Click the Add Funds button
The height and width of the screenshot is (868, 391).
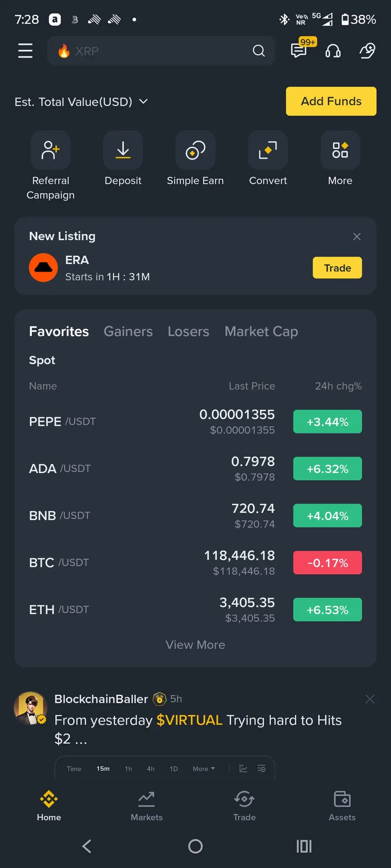tap(331, 101)
